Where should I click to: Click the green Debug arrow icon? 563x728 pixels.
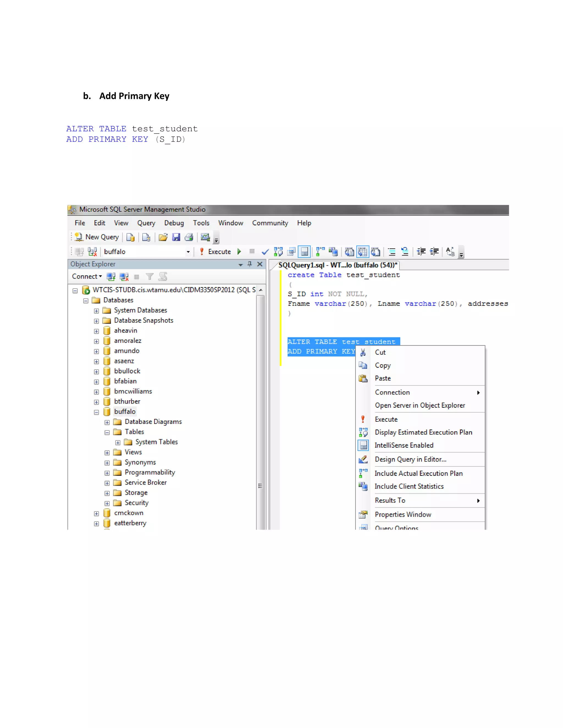tap(239, 252)
